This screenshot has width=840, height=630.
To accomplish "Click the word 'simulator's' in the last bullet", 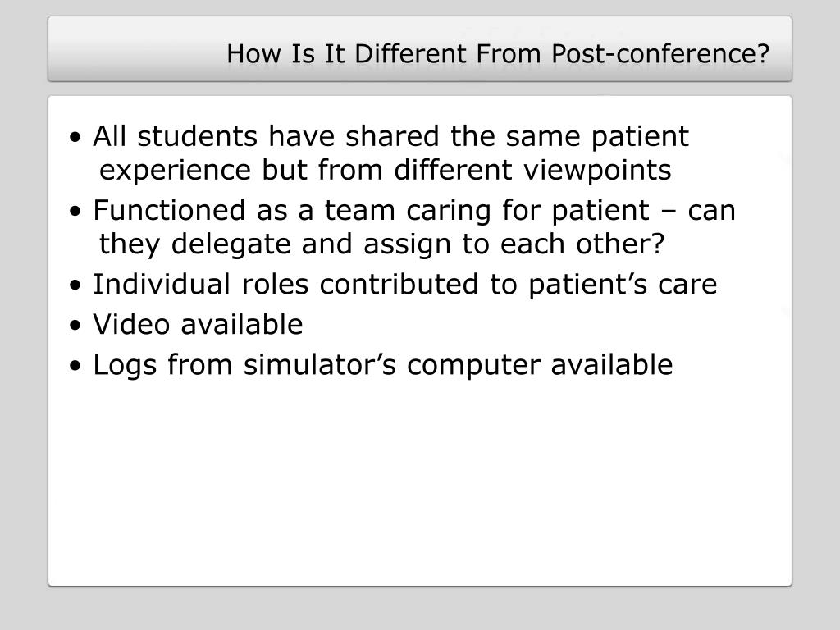I will (x=320, y=365).
